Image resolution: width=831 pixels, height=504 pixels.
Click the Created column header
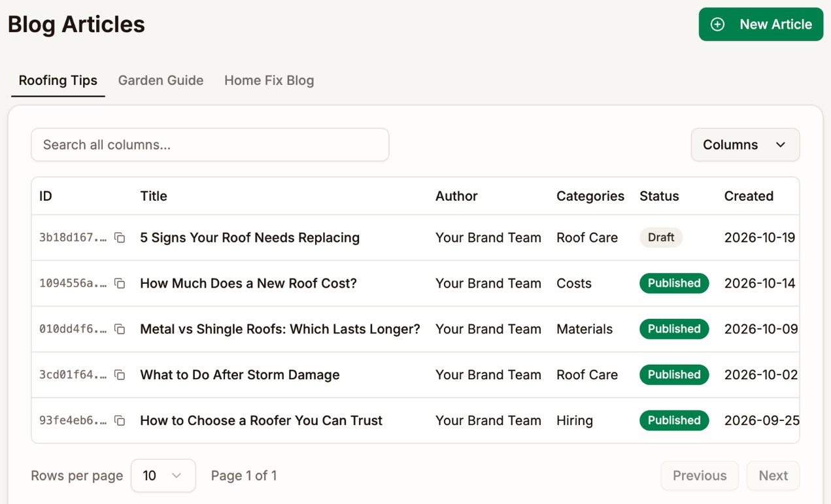click(749, 196)
